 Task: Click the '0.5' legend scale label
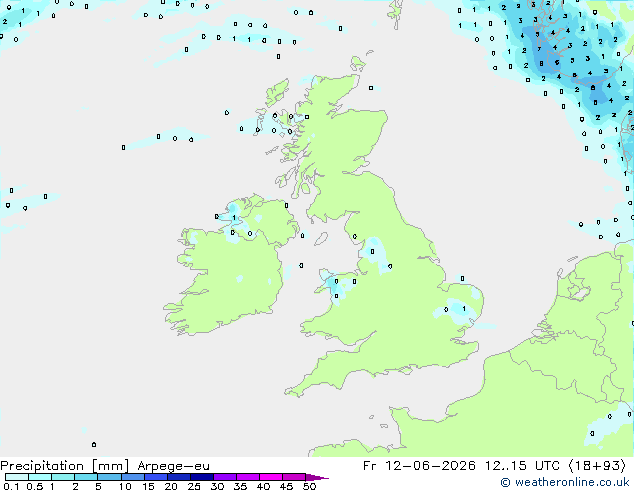[34, 486]
